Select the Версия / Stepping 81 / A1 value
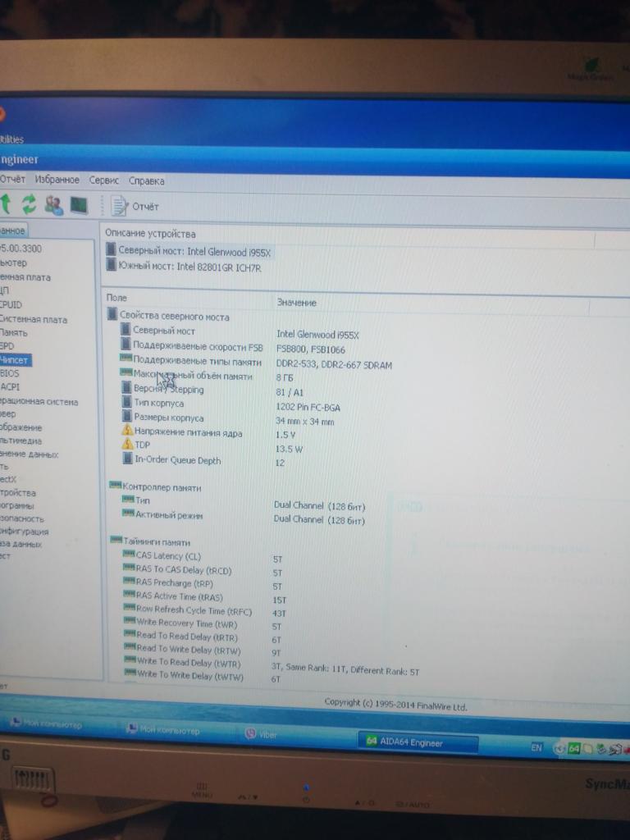630x840 pixels. pos(290,392)
